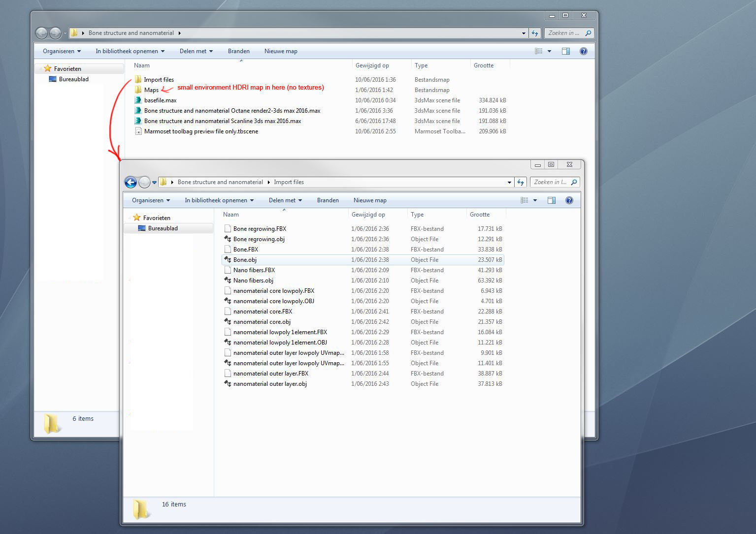Toggle preview pane in back window
Screen dimensions: 756x534
pyautogui.click(x=566, y=51)
